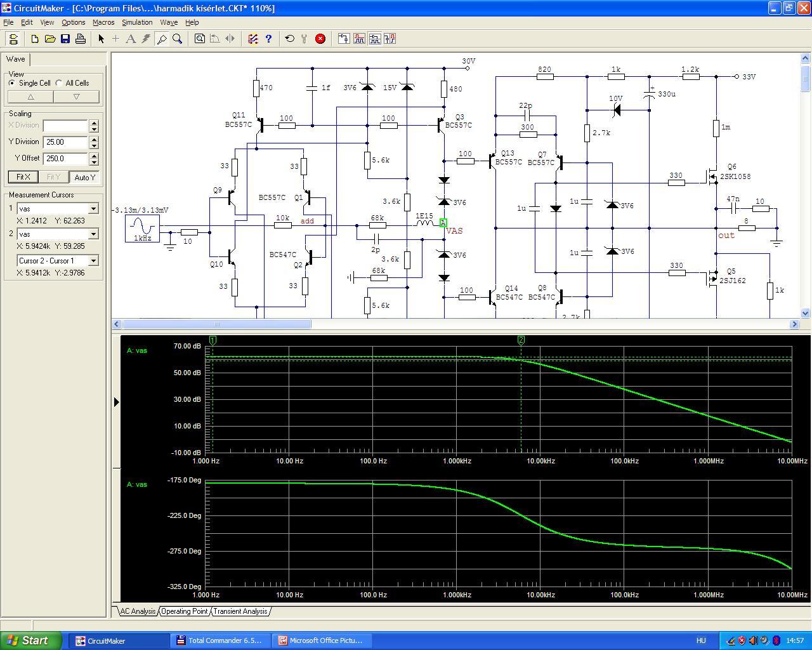Screen dimensions: 812x650
Task: Click the Reset simulation icon
Action: (290, 39)
